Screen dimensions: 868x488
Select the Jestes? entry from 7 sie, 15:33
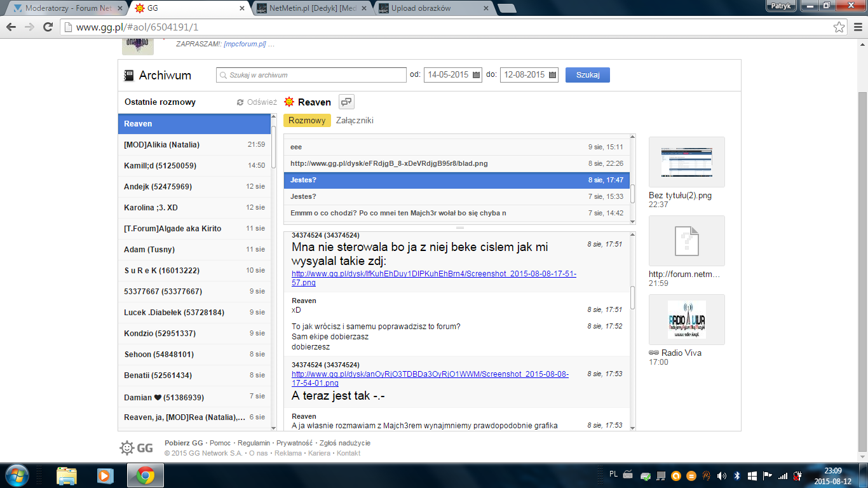pyautogui.click(x=457, y=196)
